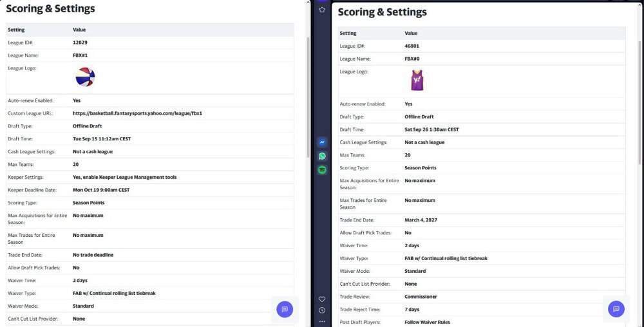Select league name FBX#1
Screen dimensions: 644x327
(80, 55)
